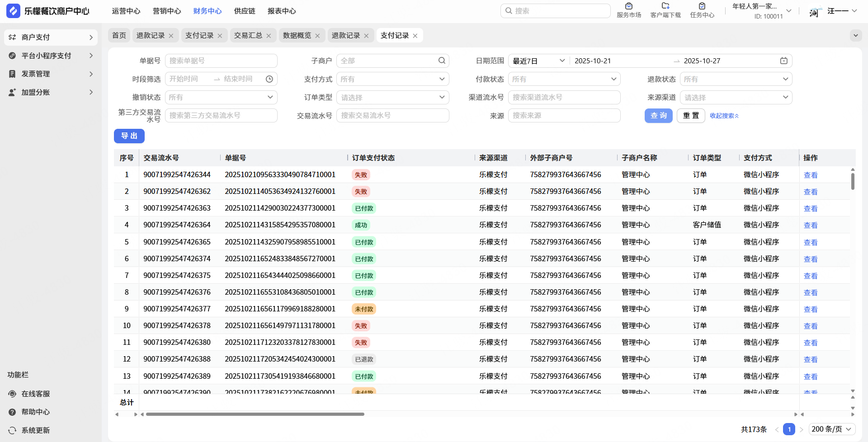Switch to the Marketing Center (营销中心) menu

pyautogui.click(x=167, y=11)
